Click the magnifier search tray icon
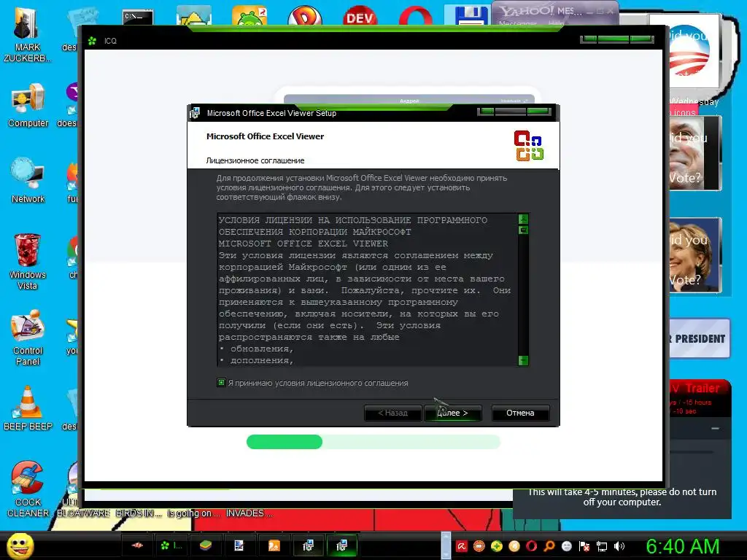The height and width of the screenshot is (560, 747). 549,546
